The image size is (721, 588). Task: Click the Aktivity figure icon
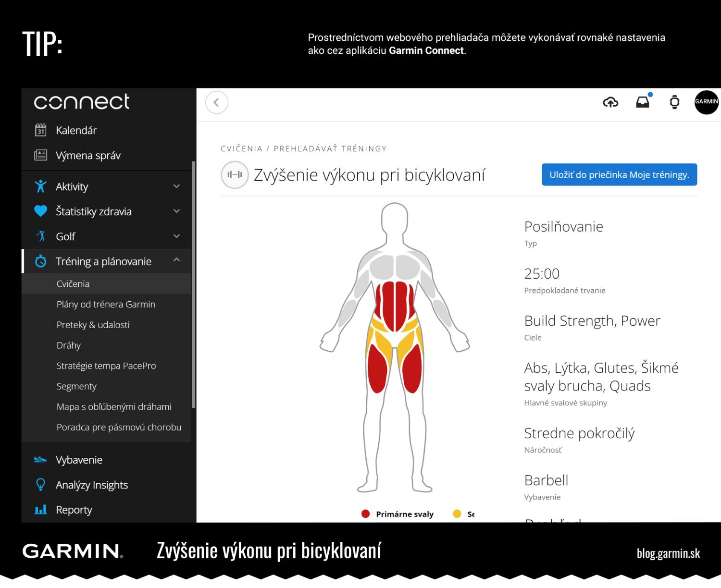pos(41,186)
